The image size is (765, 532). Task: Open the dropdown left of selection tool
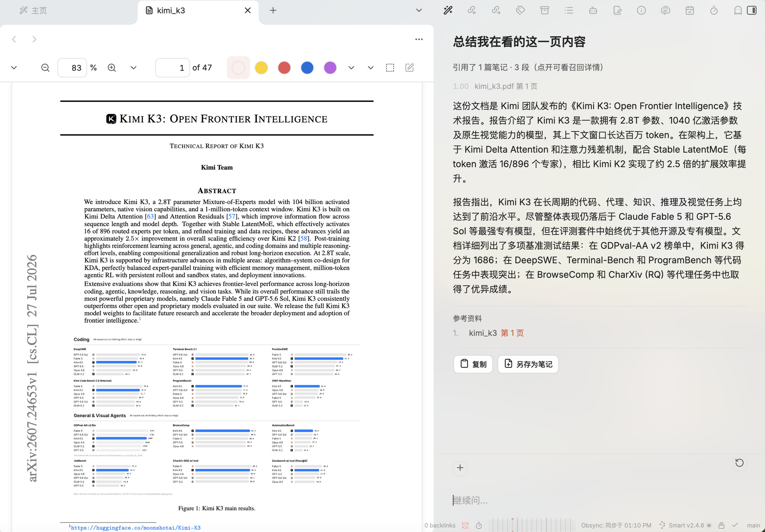(370, 68)
